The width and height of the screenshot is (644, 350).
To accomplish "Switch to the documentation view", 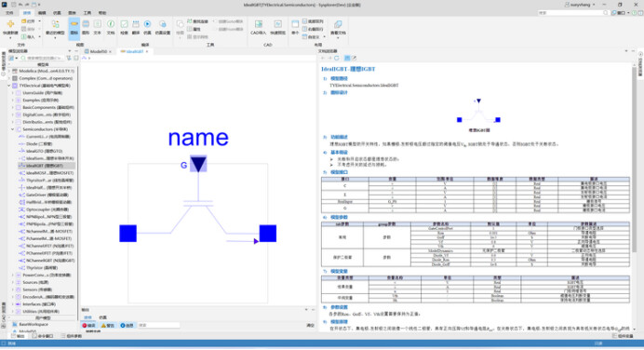I will point(111,27).
